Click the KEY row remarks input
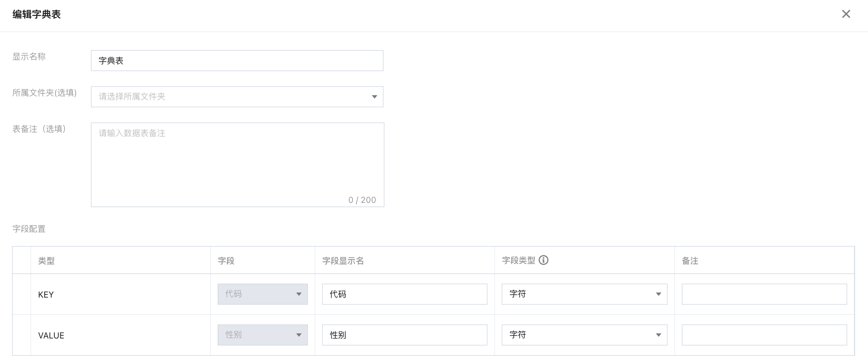This screenshot has width=868, height=364. tap(764, 294)
